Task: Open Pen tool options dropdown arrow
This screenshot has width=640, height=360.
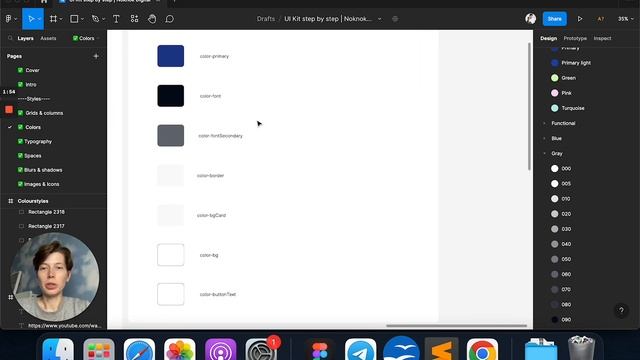Action: point(103,19)
